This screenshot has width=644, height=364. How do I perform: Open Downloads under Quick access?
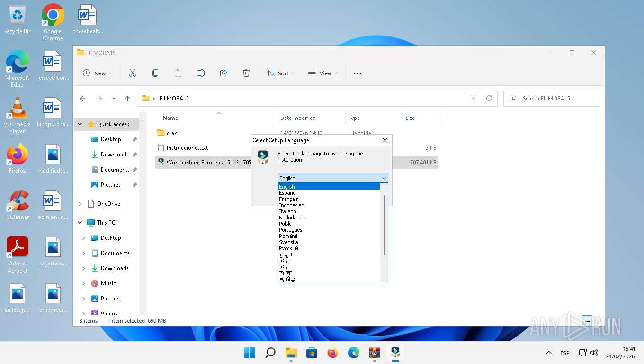tap(115, 155)
